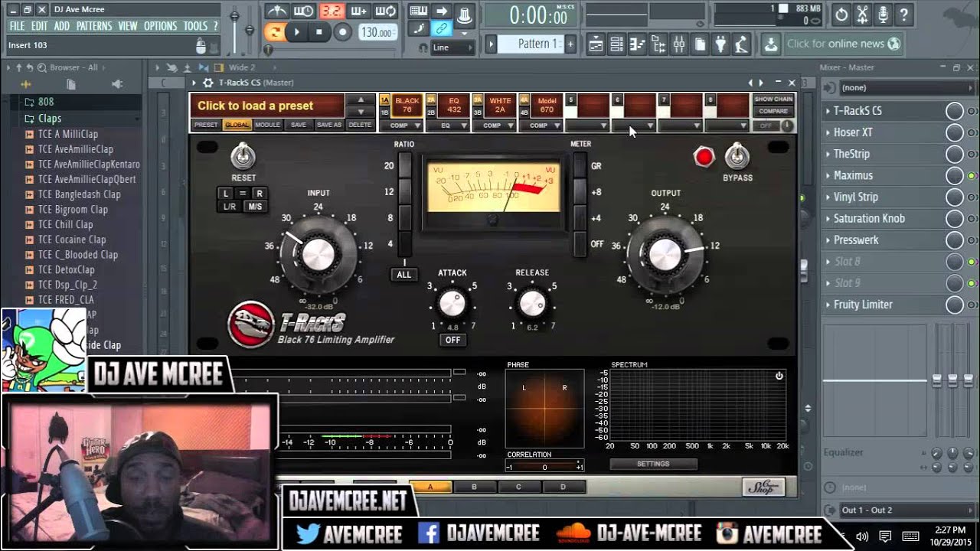This screenshot has height=551, width=980.
Task: Open the undo history icon
Action: pyautogui.click(x=841, y=14)
